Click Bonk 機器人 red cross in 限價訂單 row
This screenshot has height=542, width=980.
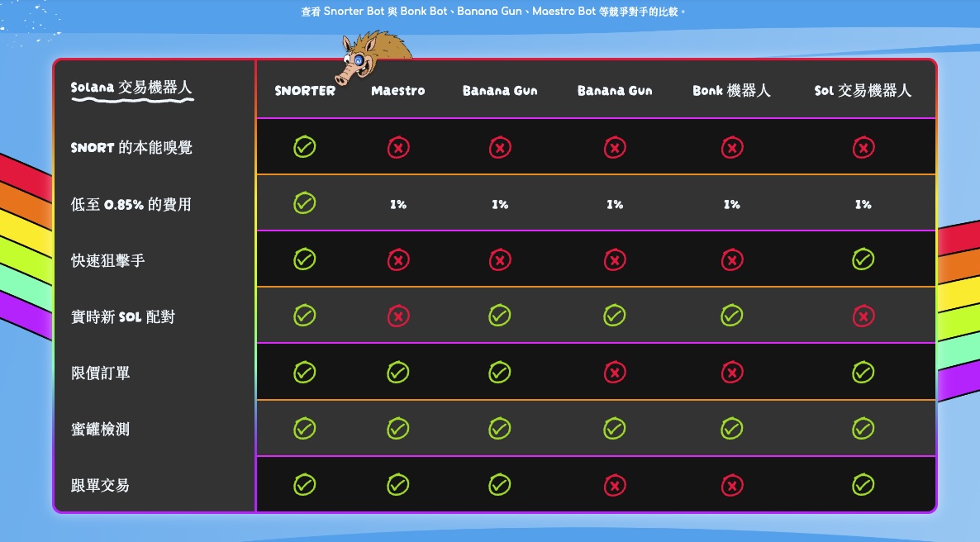point(731,373)
